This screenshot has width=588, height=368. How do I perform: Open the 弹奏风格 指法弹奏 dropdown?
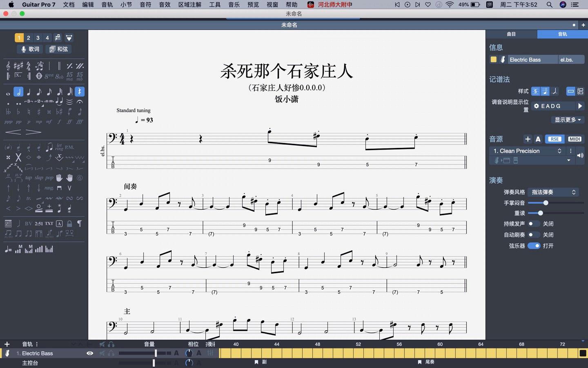click(553, 192)
